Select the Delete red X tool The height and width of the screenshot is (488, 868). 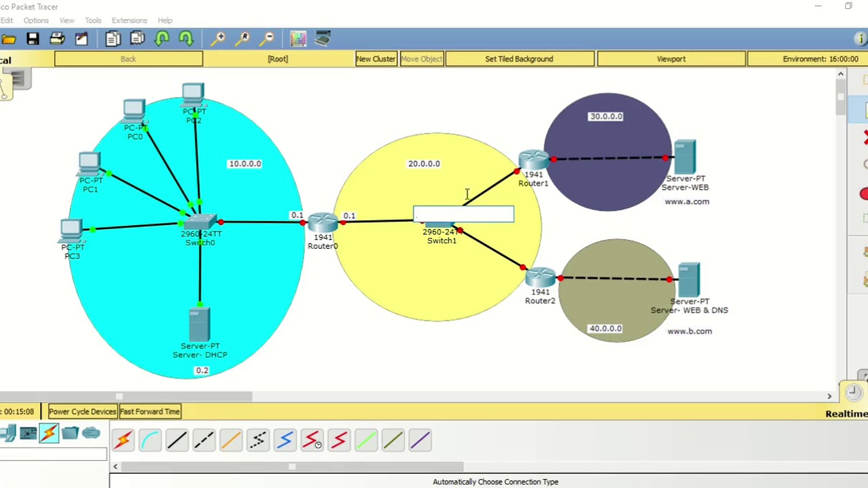click(x=865, y=138)
